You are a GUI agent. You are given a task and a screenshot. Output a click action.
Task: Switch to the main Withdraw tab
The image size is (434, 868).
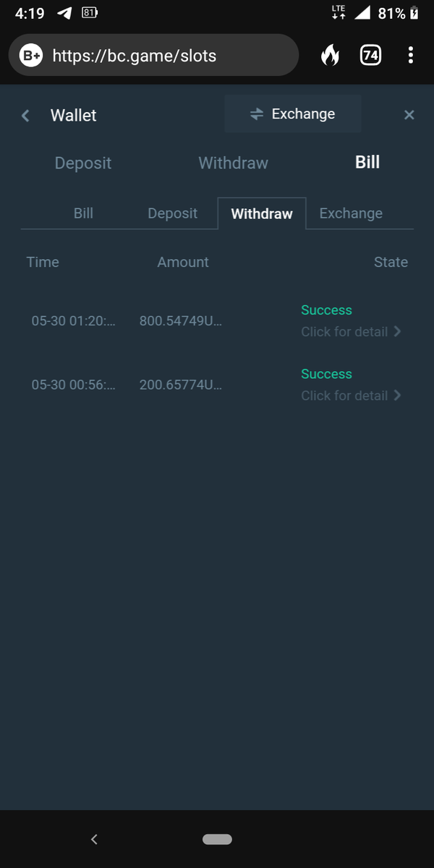pos(233,163)
